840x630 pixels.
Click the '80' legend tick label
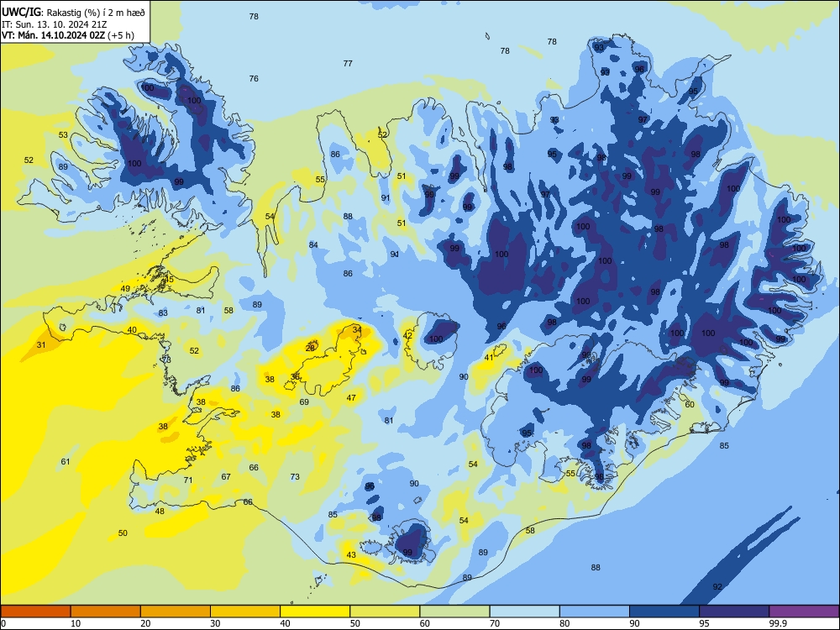pyautogui.click(x=564, y=623)
